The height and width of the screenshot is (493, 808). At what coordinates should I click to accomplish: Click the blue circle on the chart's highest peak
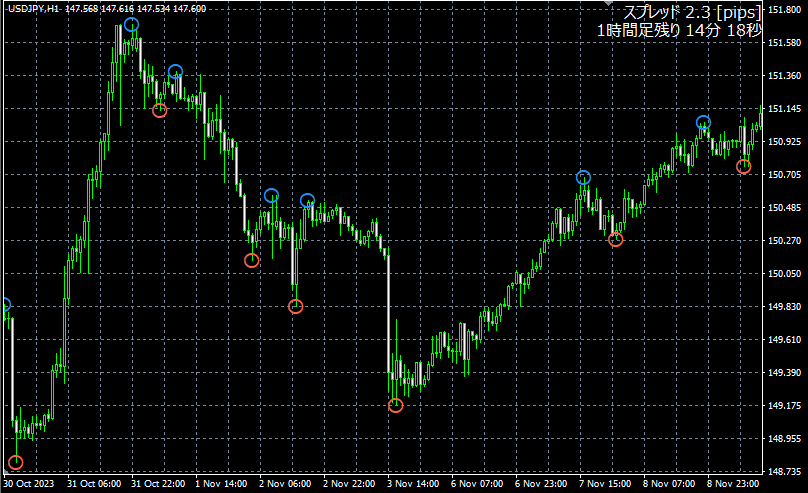[x=131, y=24]
